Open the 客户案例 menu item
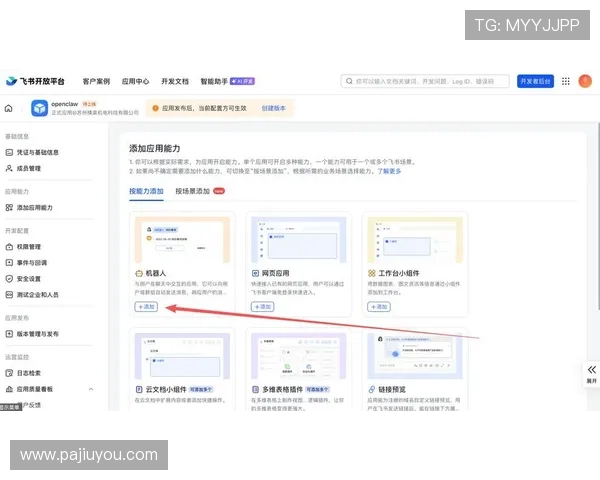Screen dimensions: 600x480 click(x=96, y=81)
